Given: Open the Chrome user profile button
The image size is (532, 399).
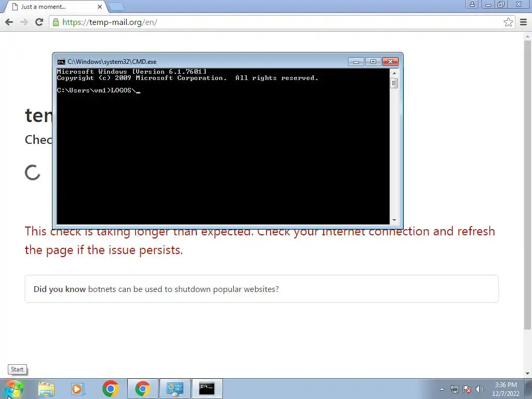Looking at the screenshot, I should [472, 4].
